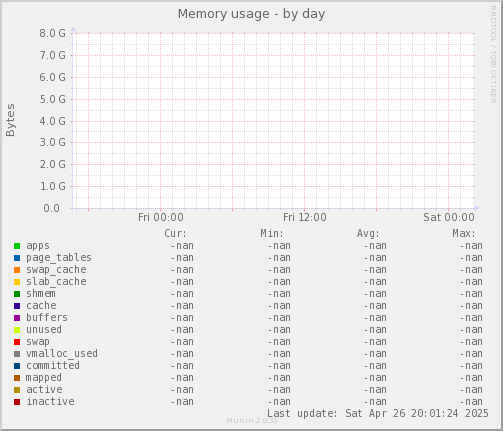Viewport: 503px width, 431px height.
Task: Click the indigo cache legend swatch
Action: tap(17, 306)
